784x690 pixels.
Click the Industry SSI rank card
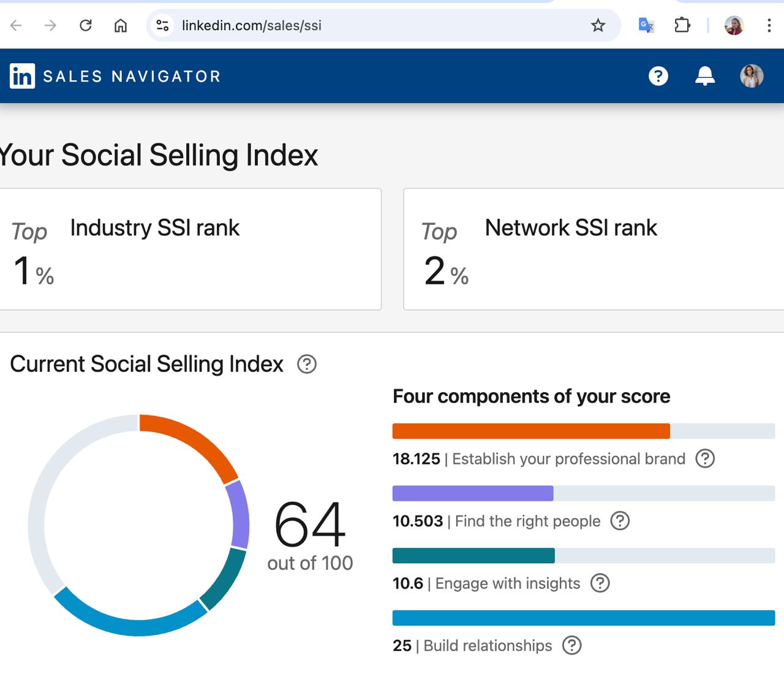(190, 249)
